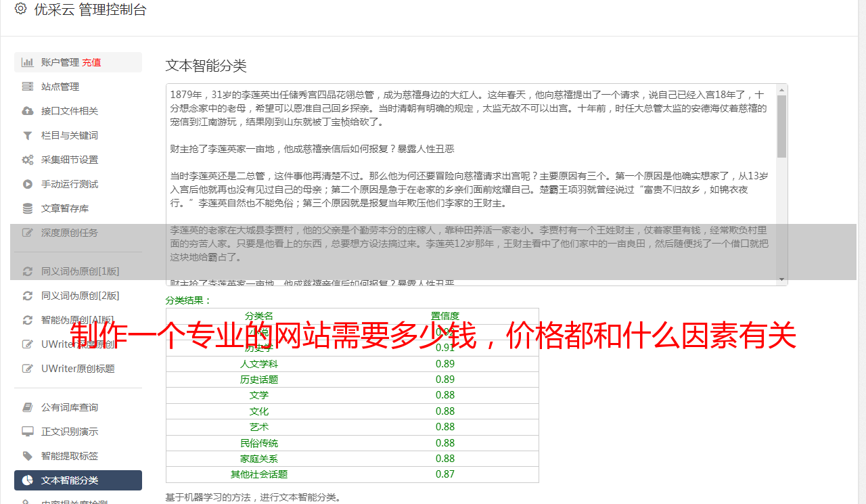Open UWriter原创标题 via its edit icon
866x504 pixels.
pos(28,369)
